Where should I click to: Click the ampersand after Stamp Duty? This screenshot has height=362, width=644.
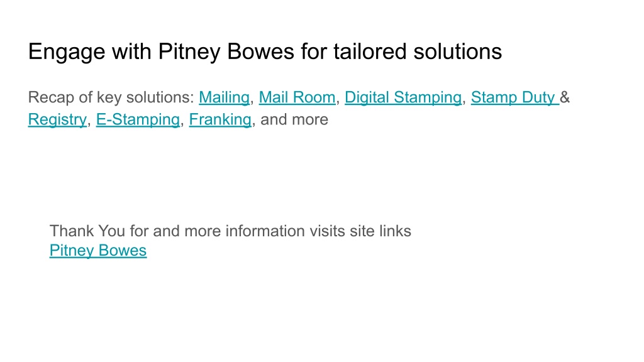(565, 97)
